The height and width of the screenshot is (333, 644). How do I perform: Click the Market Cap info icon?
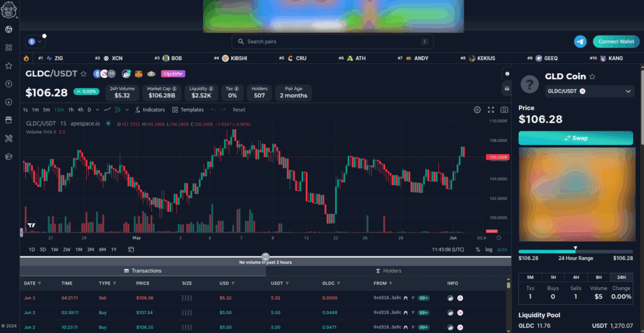(175, 89)
